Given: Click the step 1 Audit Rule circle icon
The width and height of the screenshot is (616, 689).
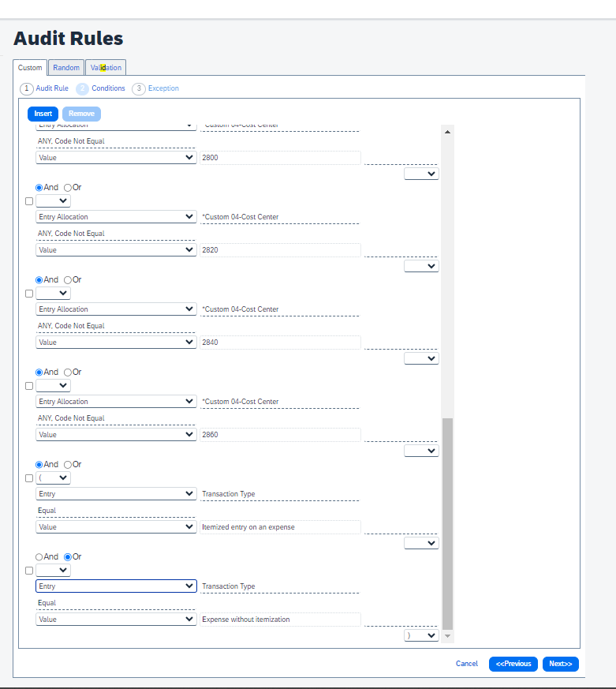Looking at the screenshot, I should pyautogui.click(x=27, y=88).
